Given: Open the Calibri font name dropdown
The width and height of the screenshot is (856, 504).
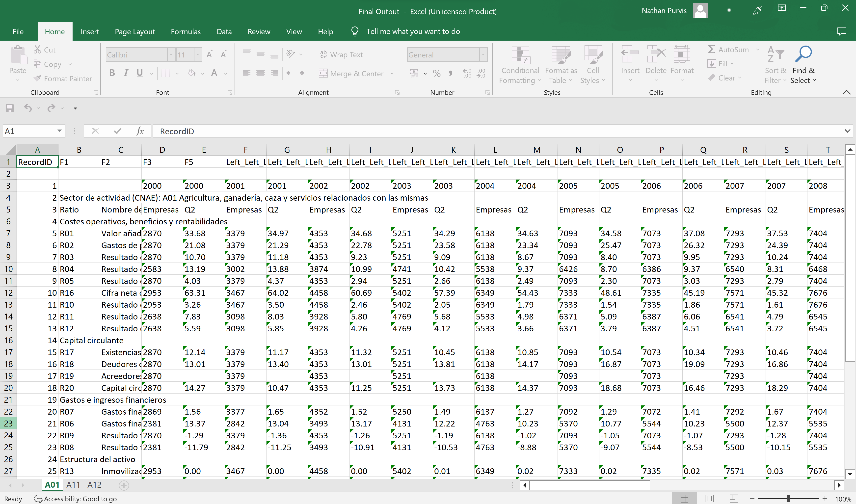Looking at the screenshot, I should point(171,54).
